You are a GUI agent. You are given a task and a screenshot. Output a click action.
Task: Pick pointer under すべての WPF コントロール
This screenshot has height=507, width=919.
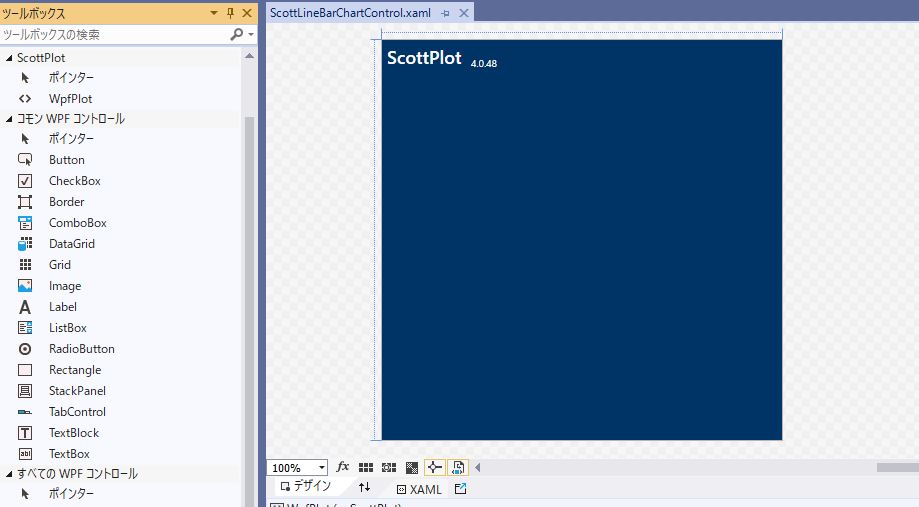coord(70,494)
